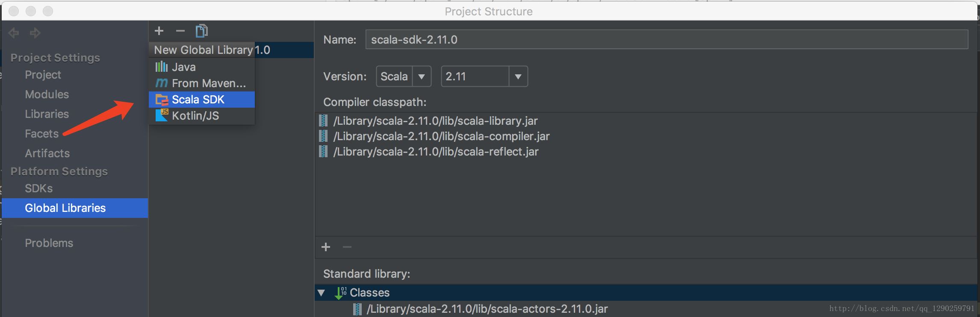Click the copy library icon
This screenshot has width=980, height=317.
pyautogui.click(x=202, y=31)
